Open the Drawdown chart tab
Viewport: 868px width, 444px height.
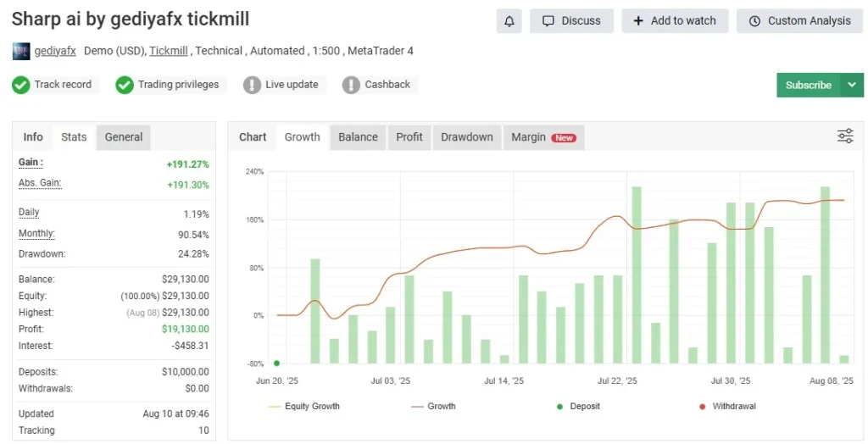(466, 137)
